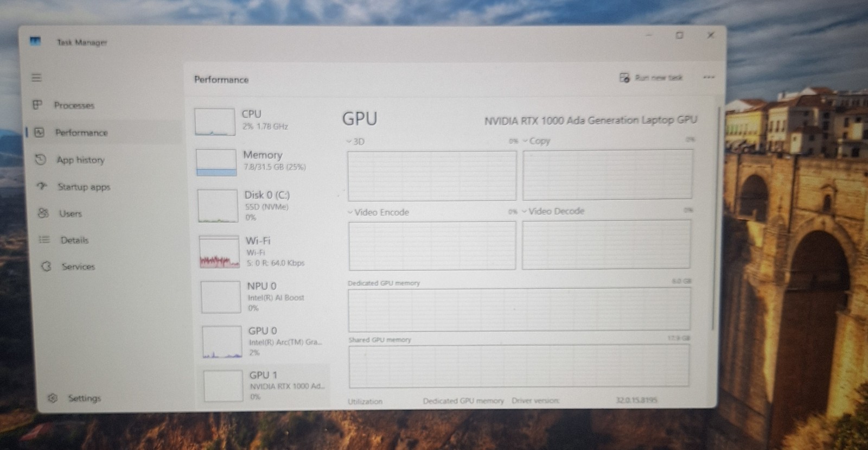Open Startup apps page
868x450 pixels.
click(84, 187)
